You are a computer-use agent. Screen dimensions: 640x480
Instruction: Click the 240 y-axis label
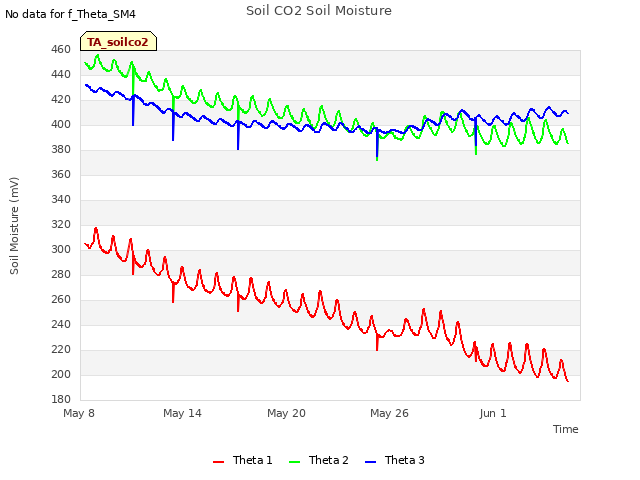(61, 324)
